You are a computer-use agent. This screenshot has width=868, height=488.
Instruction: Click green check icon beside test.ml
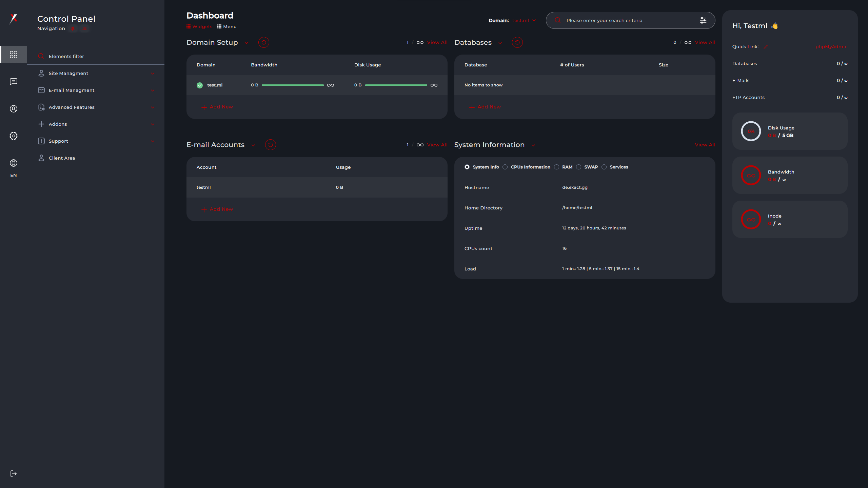point(200,85)
